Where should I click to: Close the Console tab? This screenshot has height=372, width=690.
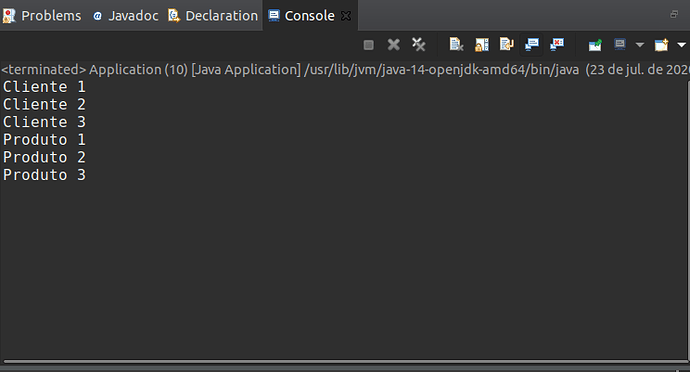pyautogui.click(x=346, y=16)
